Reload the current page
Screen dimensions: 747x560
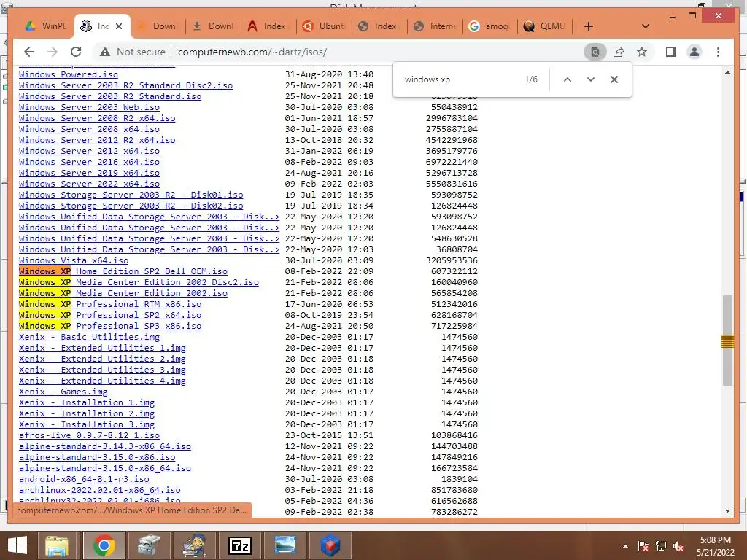(76, 52)
